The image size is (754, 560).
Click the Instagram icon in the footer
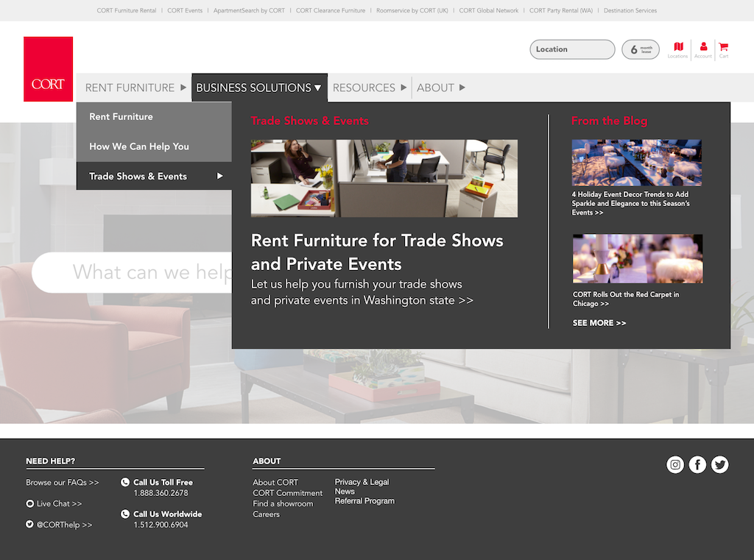point(675,464)
